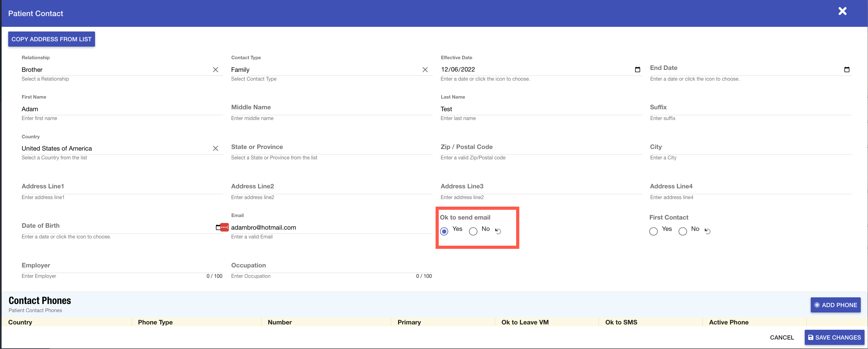Viewport: 868px width, 349px height.
Task: Select No for First Contact
Action: click(x=683, y=231)
